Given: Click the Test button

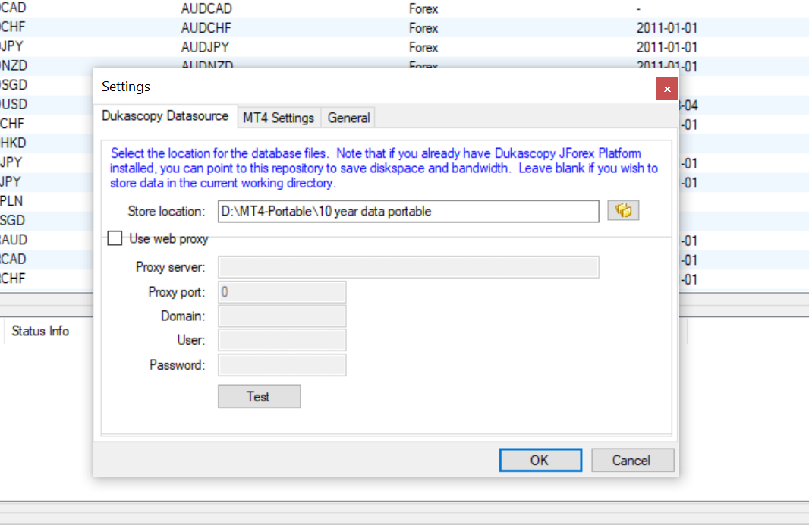Looking at the screenshot, I should coord(259,396).
